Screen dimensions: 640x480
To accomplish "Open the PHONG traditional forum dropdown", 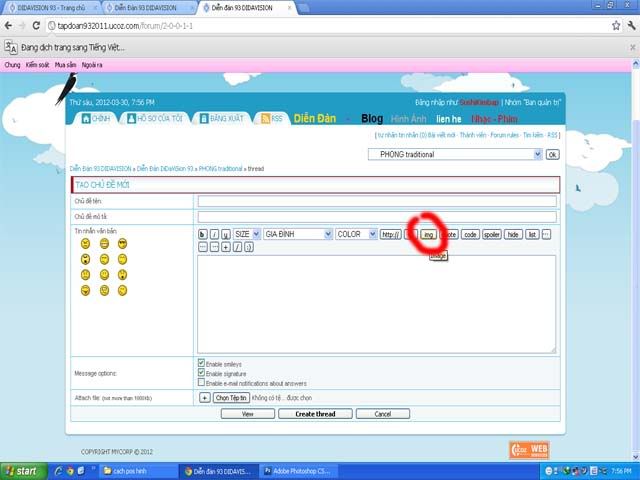I will pos(455,154).
